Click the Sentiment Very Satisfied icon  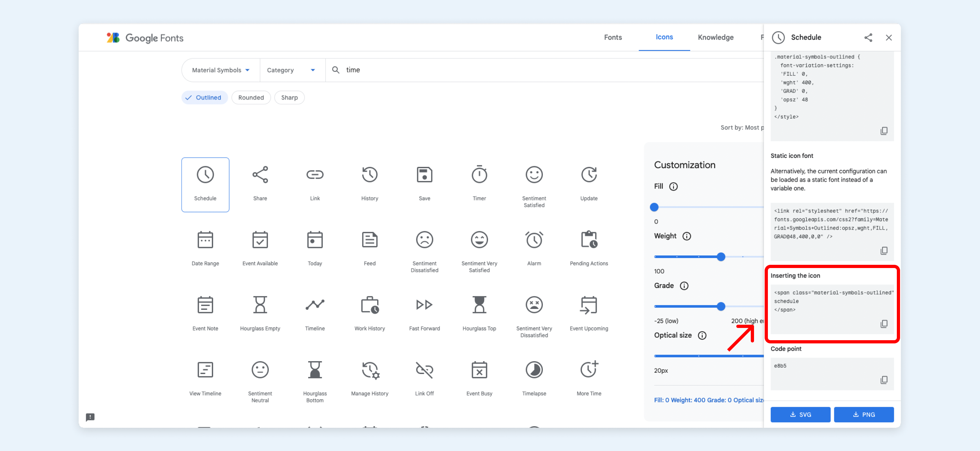pos(479,240)
